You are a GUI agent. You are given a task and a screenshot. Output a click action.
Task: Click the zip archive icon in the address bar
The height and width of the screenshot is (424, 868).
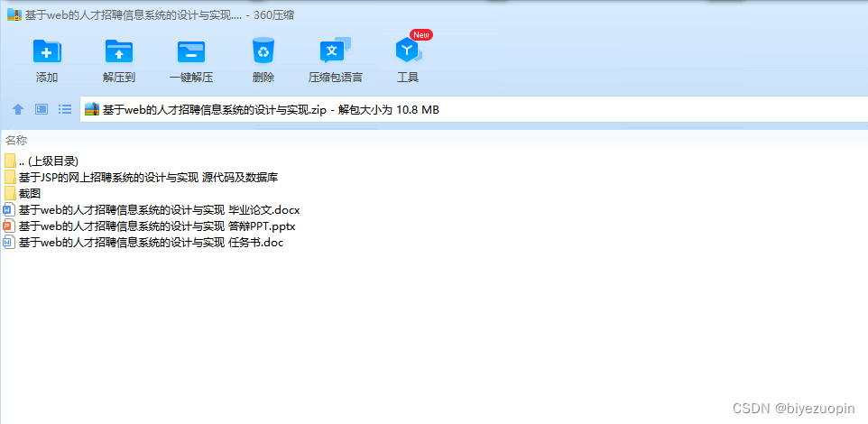(92, 109)
